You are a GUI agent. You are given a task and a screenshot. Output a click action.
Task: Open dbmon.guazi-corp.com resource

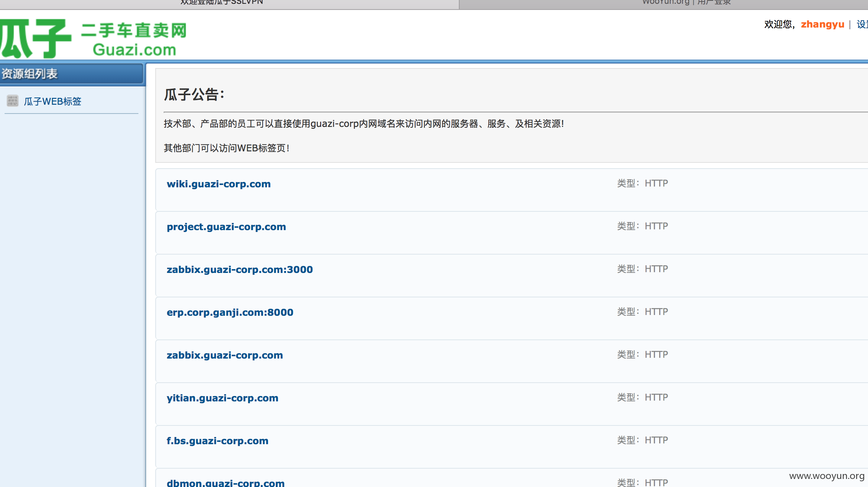(x=226, y=483)
